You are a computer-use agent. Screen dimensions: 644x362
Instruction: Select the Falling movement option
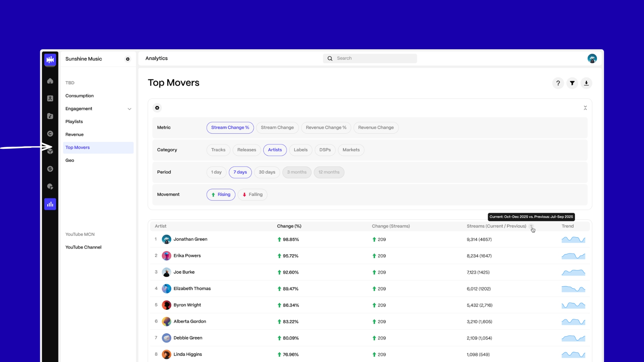253,195
